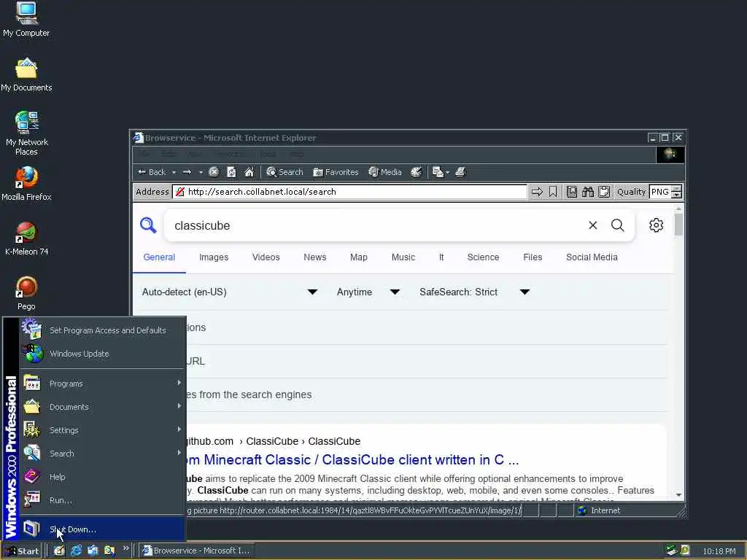Viewport: 747px width, 560px height.
Task: Open Windows Update from Start menu
Action: 102,354
